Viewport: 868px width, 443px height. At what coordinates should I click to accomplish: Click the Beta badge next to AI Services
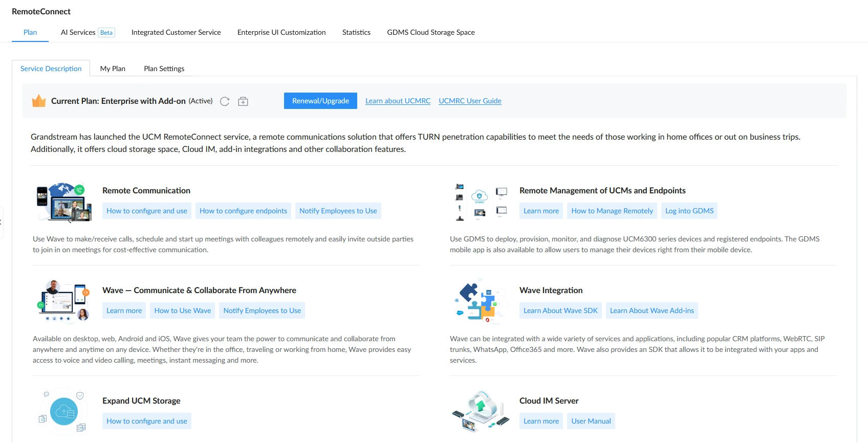pyautogui.click(x=106, y=33)
